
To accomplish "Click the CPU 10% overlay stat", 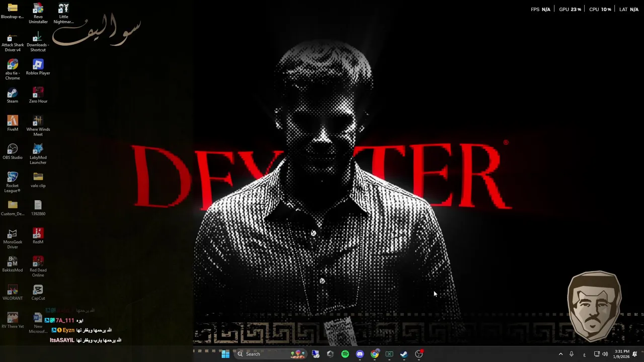I will (600, 9).
